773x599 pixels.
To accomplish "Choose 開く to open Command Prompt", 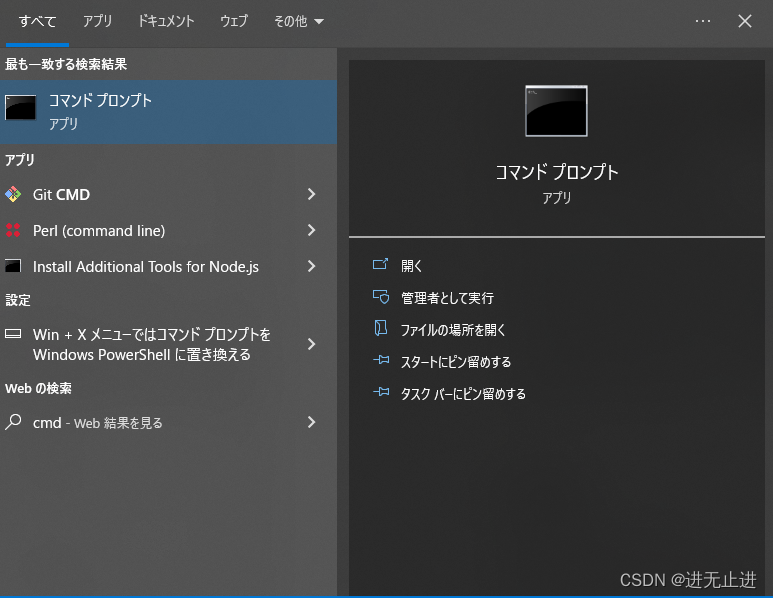I will 412,266.
